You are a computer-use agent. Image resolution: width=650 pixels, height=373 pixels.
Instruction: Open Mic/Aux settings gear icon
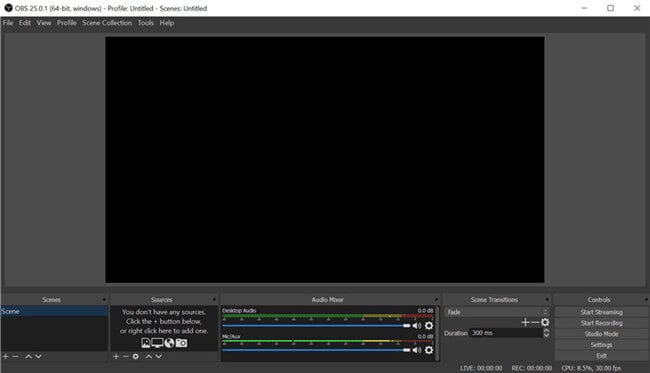click(x=429, y=350)
